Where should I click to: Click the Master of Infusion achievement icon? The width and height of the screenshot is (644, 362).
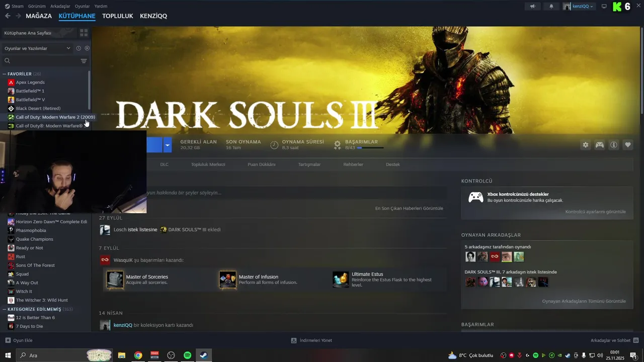[x=227, y=280]
